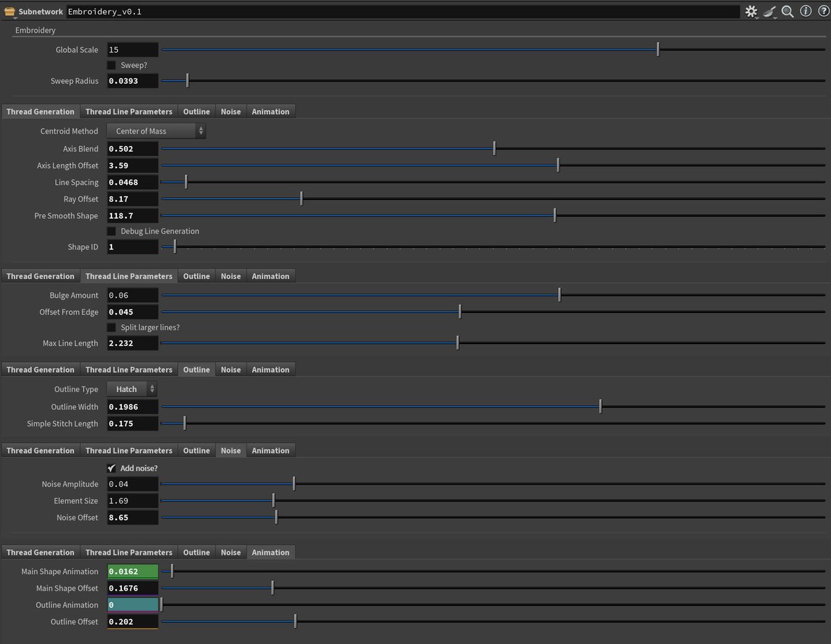Viewport: 831px width, 644px height.
Task: Click the Shape ID value field
Action: tap(132, 247)
